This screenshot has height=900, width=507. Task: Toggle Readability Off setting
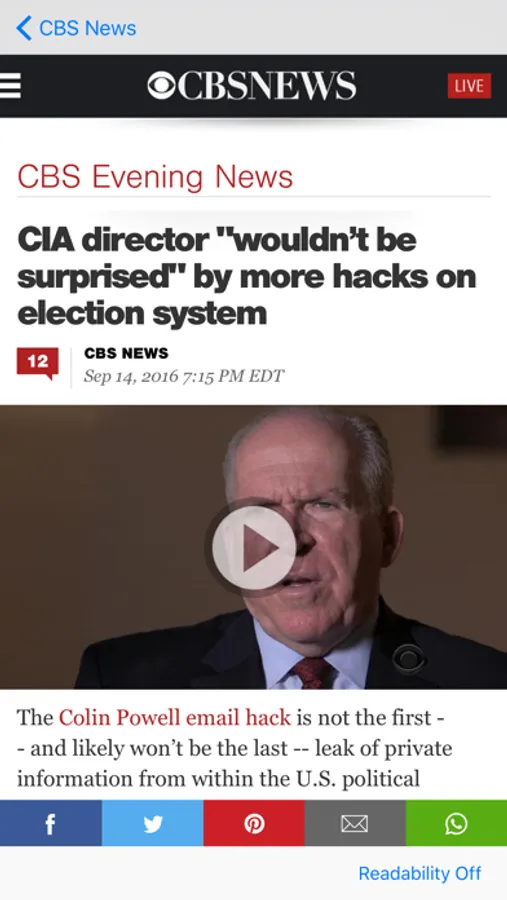(420, 874)
